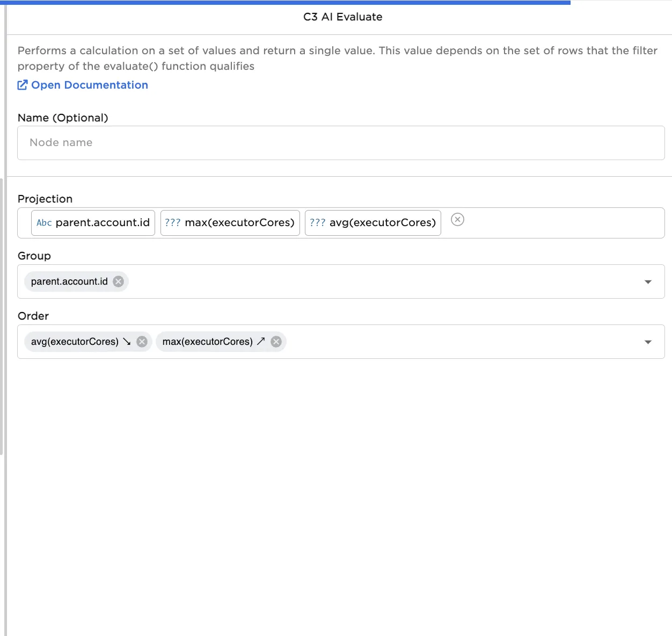Screen dimensions: 672x636
Task: Remove avg(executorCores) from the Order field
Action: coord(141,342)
